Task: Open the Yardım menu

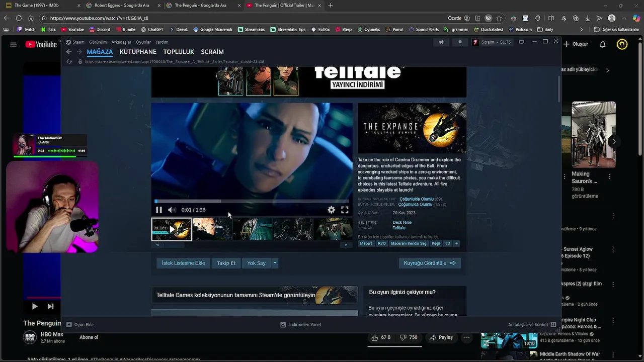Action: [162, 42]
